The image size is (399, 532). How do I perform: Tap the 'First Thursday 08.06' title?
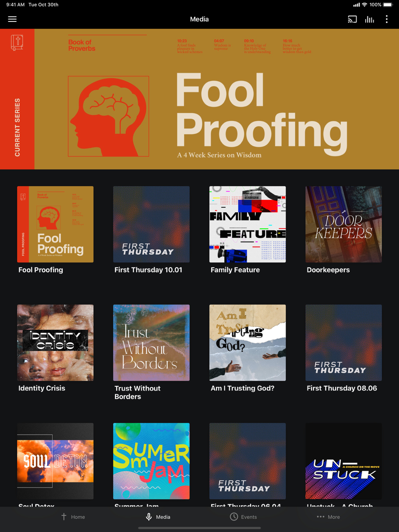[x=342, y=388]
